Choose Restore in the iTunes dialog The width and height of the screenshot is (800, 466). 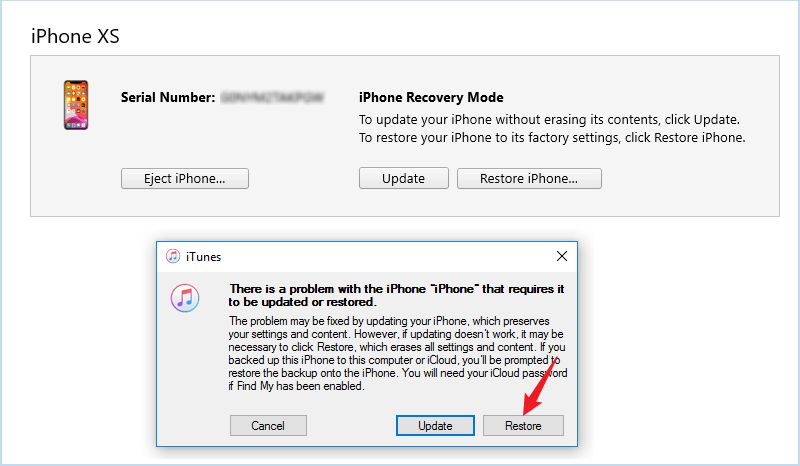tap(523, 426)
